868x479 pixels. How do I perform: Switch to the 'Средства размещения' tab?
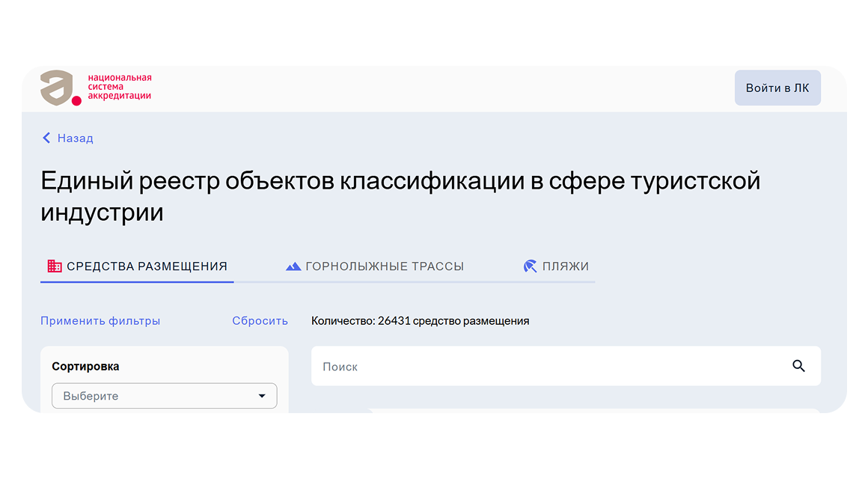click(147, 266)
